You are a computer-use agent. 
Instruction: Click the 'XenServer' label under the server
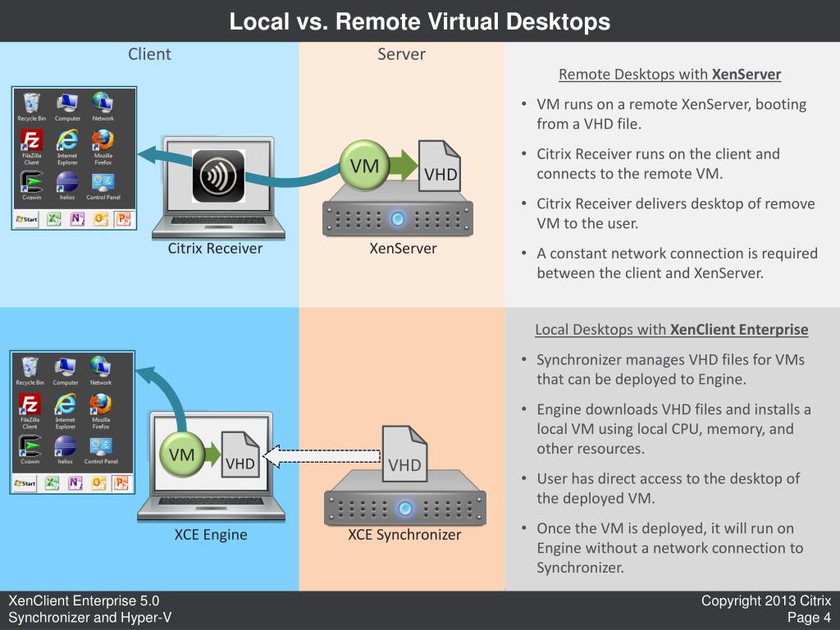click(x=403, y=249)
